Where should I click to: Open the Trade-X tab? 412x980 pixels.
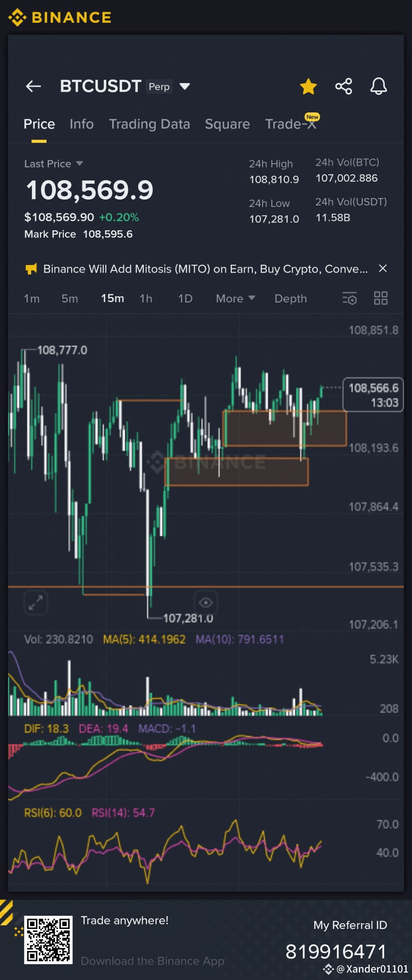(291, 124)
